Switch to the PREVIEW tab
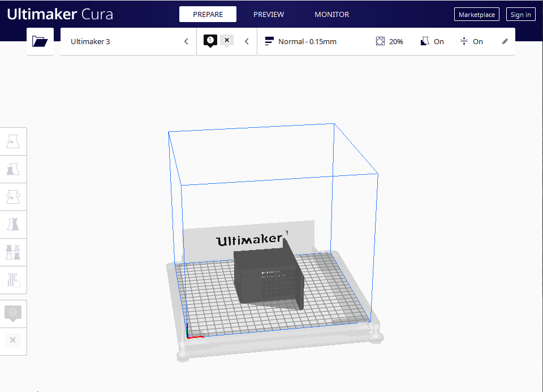This screenshot has width=543, height=392. (269, 15)
